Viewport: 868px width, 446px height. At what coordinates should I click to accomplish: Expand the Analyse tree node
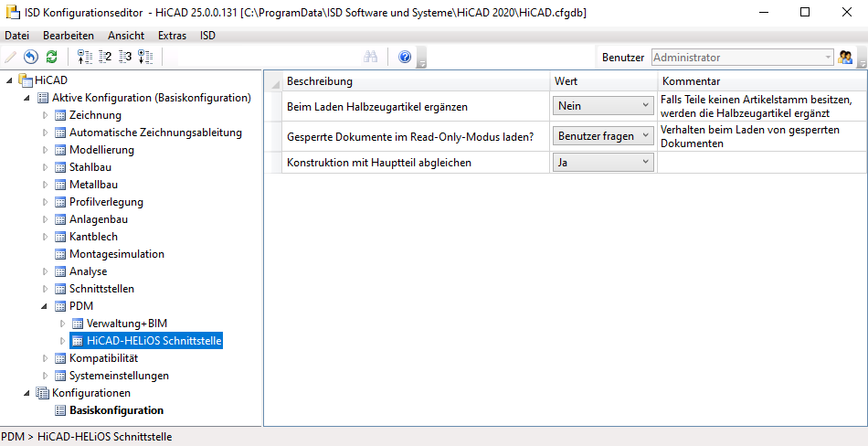click(x=46, y=271)
